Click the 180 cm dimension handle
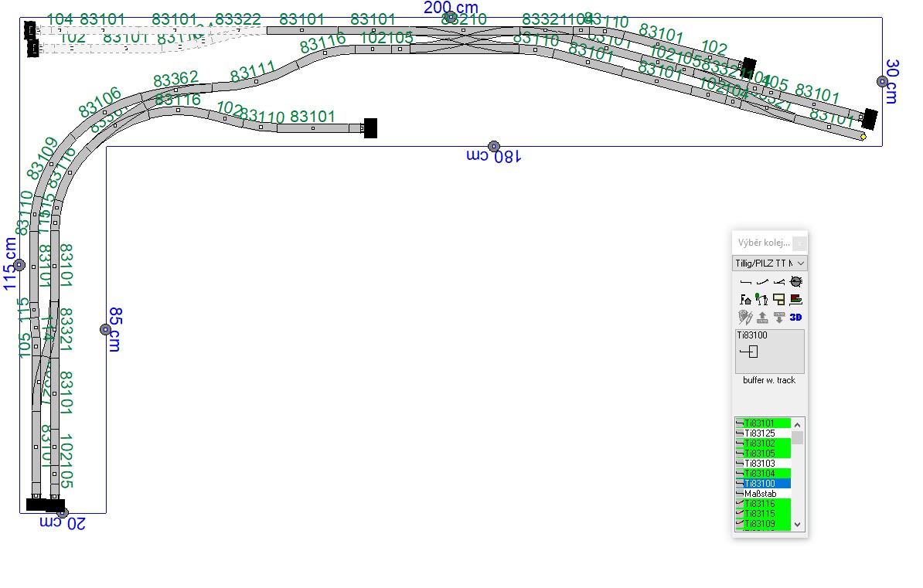This screenshot has height=588, width=923. (494, 146)
